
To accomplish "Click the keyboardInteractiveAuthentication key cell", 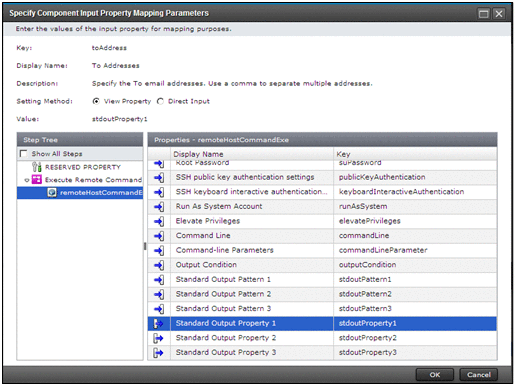I will pos(415,192).
